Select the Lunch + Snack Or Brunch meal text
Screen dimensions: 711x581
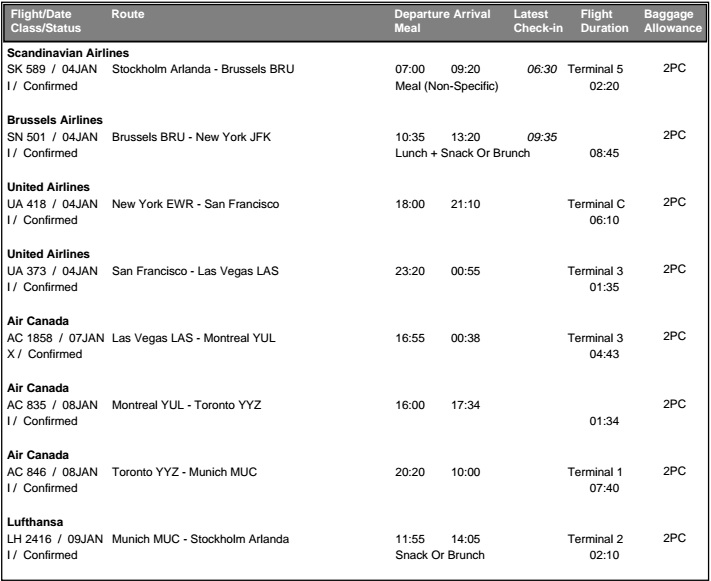[463, 153]
